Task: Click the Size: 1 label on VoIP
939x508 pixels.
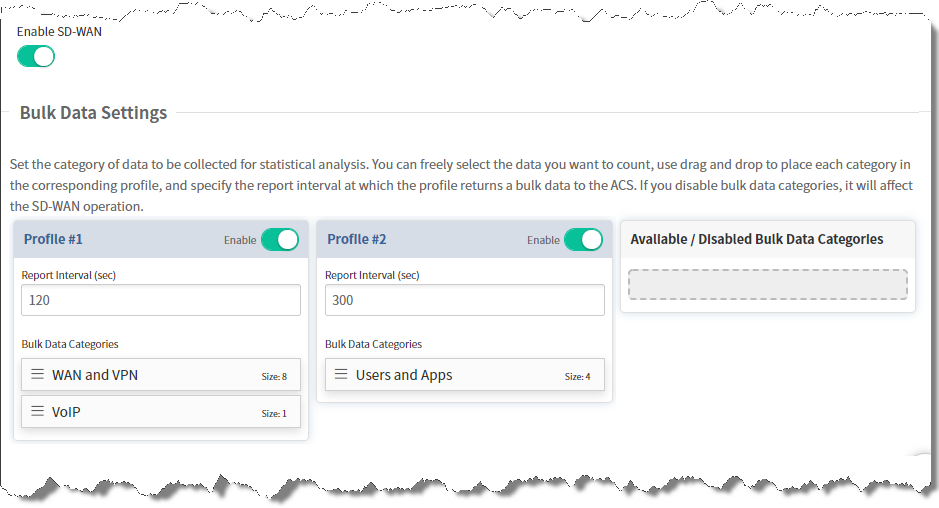Action: tap(274, 414)
